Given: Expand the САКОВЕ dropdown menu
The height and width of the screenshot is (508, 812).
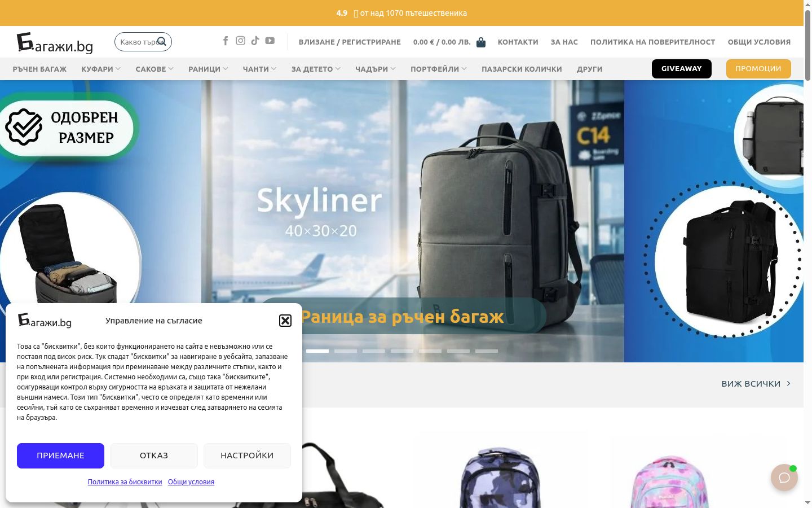Looking at the screenshot, I should [x=155, y=69].
